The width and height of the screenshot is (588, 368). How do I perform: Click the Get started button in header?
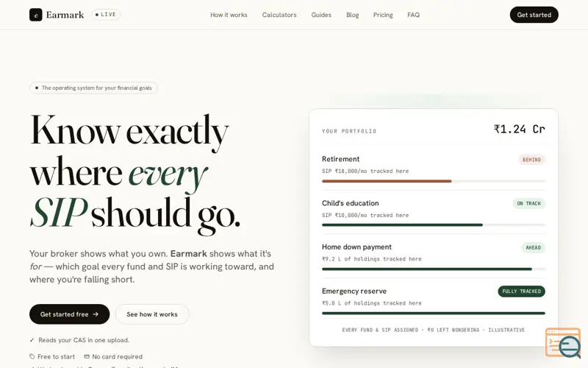534,15
